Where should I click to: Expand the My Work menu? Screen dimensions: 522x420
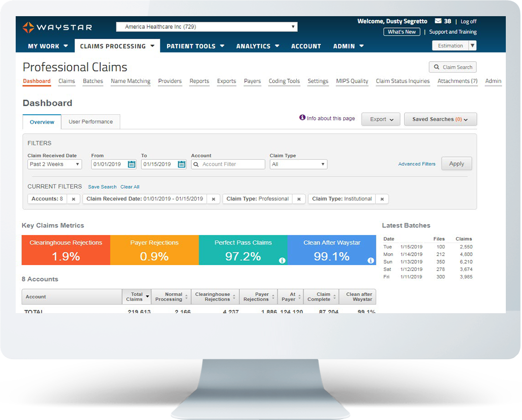click(x=48, y=46)
